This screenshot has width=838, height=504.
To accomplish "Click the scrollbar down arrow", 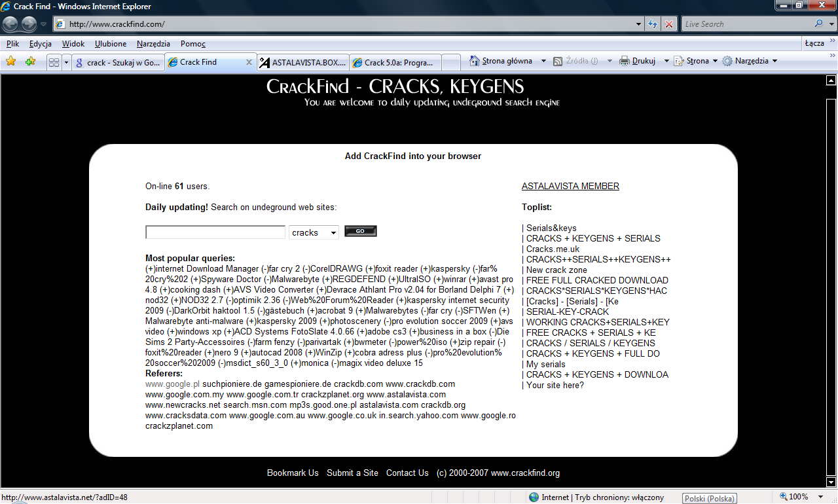I will pyautogui.click(x=831, y=482).
